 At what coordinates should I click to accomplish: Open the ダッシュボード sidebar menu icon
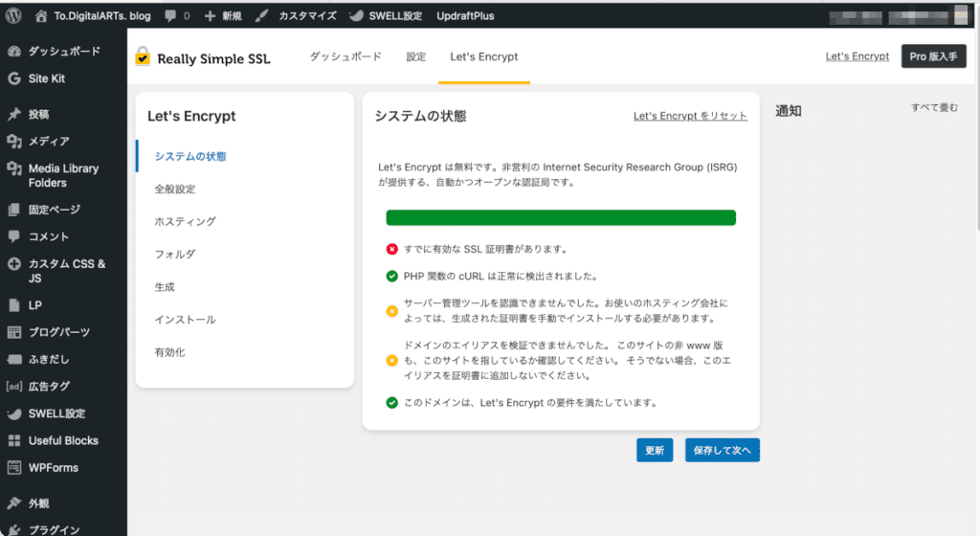pos(13,52)
